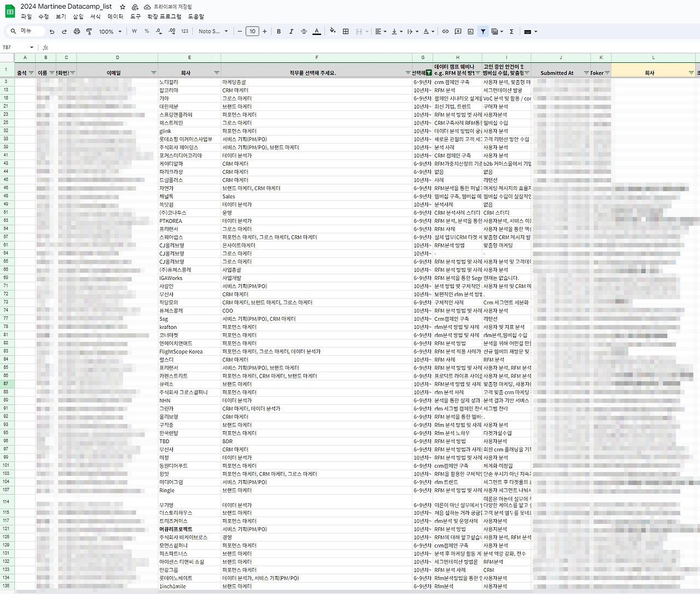Select row 87 header

pyautogui.click(x=7, y=384)
